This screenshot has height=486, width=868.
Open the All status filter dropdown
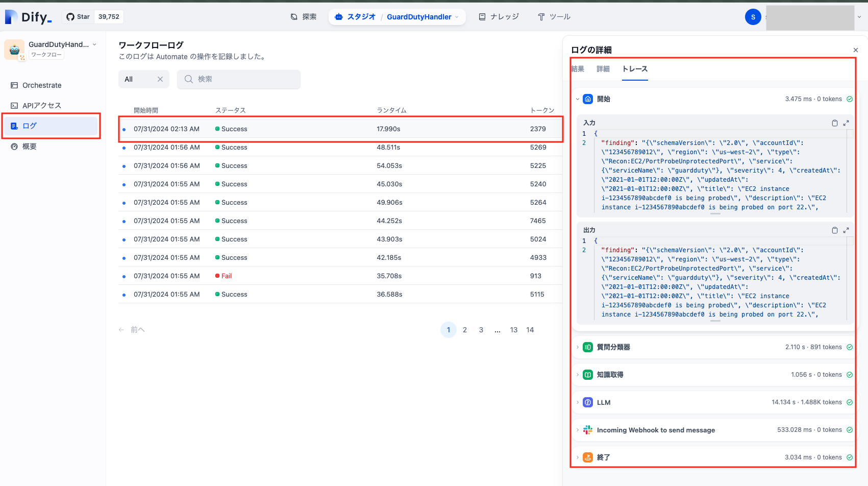point(144,79)
